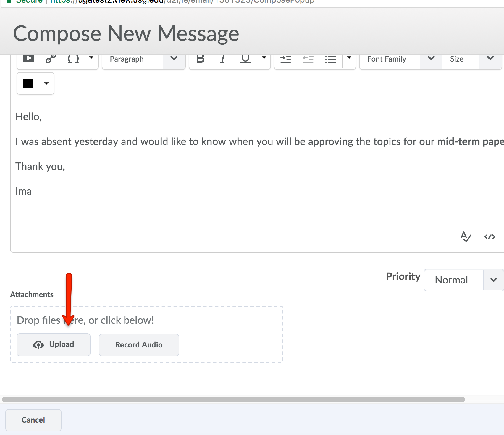Click the decrease indent icon
This screenshot has height=435, width=504.
(308, 59)
